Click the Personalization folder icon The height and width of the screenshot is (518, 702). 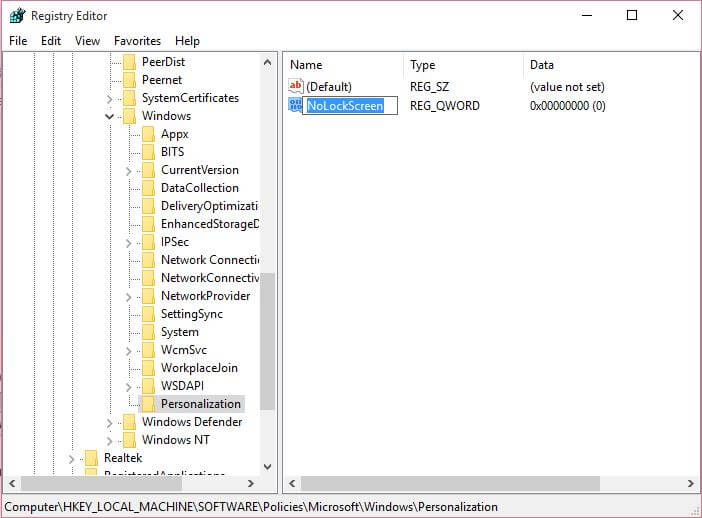(x=149, y=404)
